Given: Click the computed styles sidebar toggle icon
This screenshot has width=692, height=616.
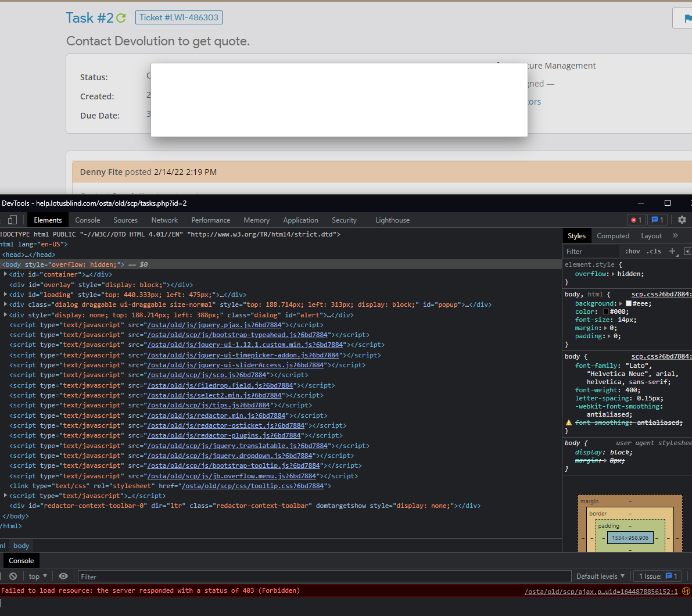Looking at the screenshot, I should click(x=687, y=251).
